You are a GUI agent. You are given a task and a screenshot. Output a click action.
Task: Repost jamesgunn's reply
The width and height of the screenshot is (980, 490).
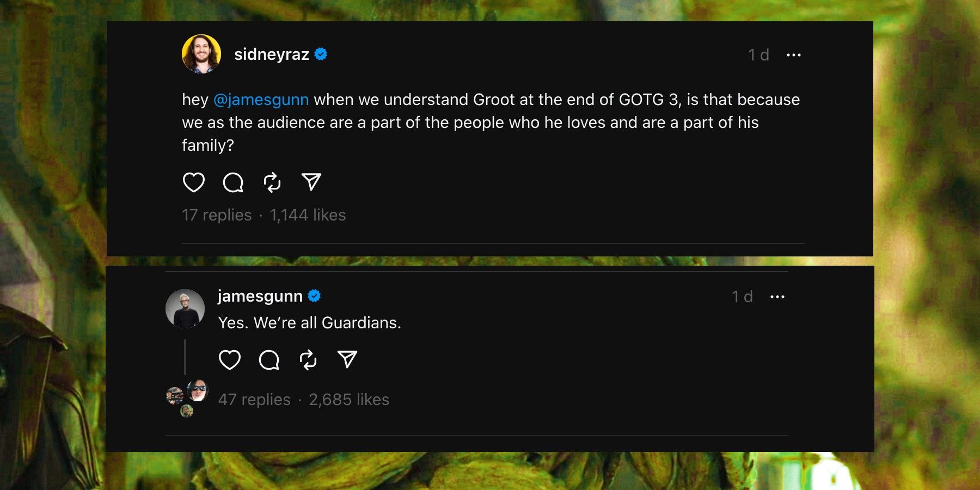308,360
